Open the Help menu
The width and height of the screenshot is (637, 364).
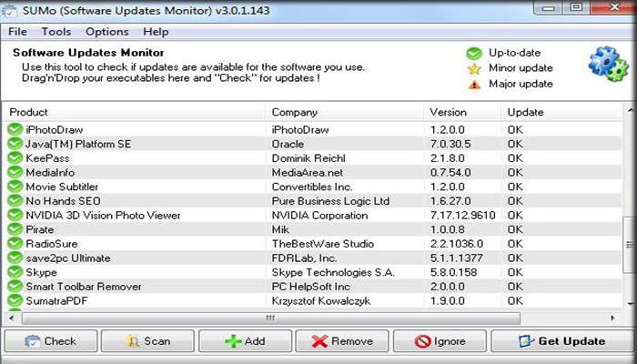point(156,32)
